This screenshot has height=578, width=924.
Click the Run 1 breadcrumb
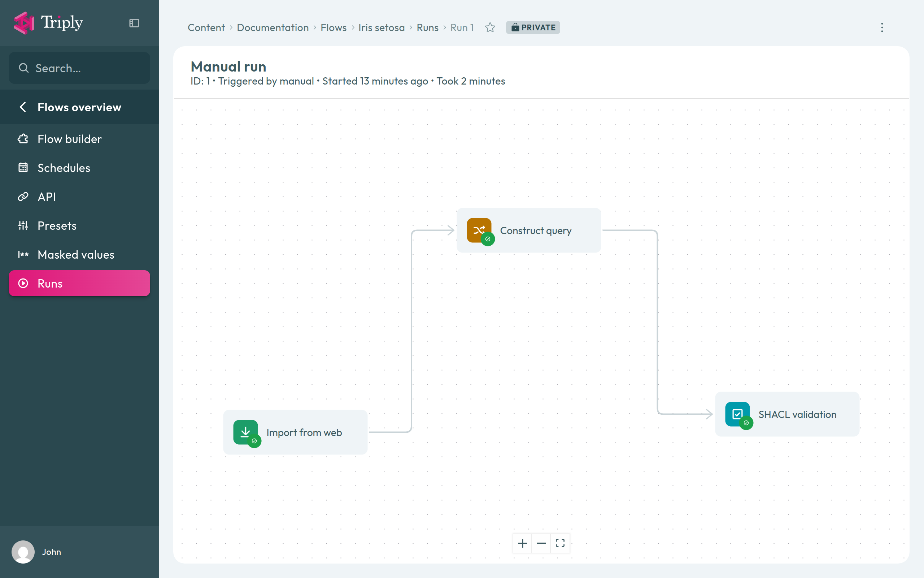pos(462,27)
